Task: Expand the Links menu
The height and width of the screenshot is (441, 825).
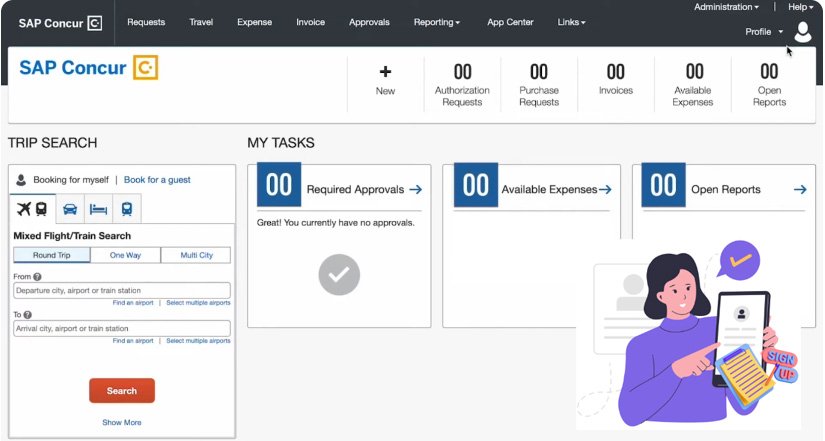Action: (571, 22)
